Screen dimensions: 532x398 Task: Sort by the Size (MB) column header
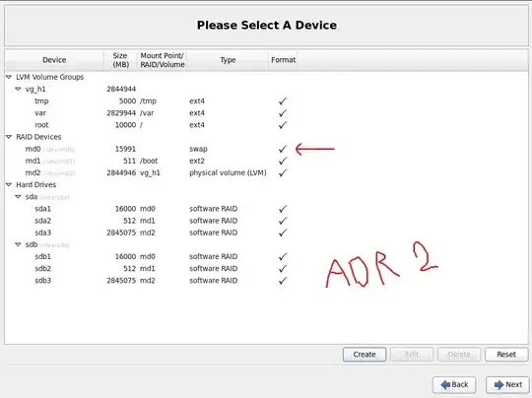120,60
